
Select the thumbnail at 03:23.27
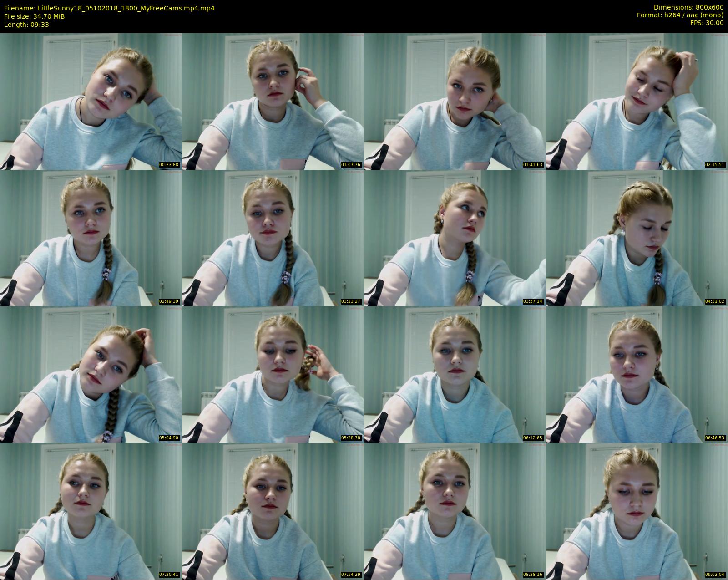coord(273,238)
